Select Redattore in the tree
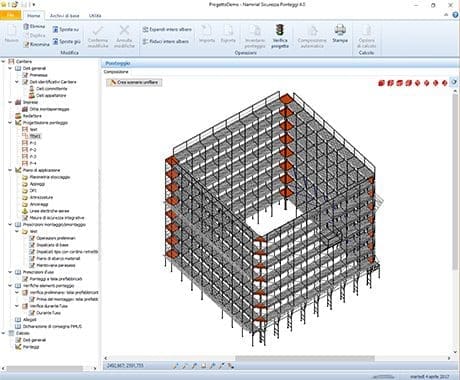 (x=32, y=116)
